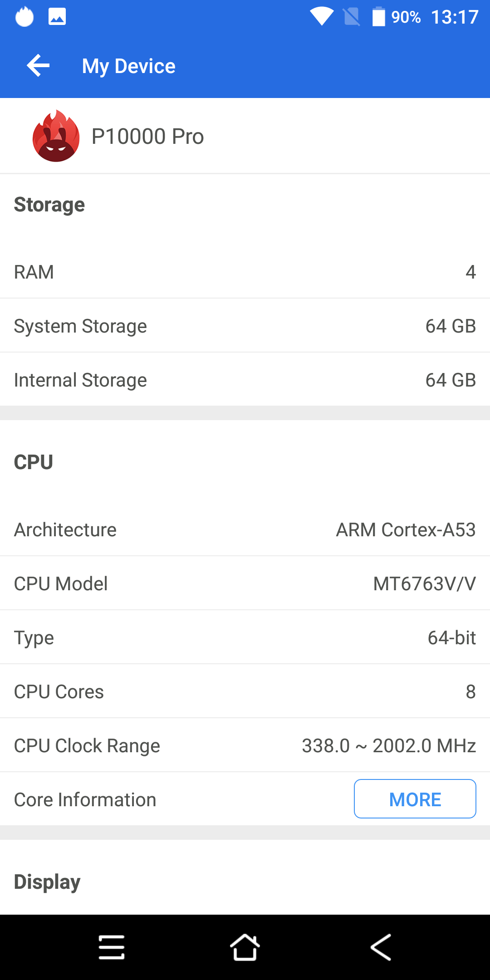The height and width of the screenshot is (980, 490).
Task: Open MORE core information details
Action: (x=415, y=799)
